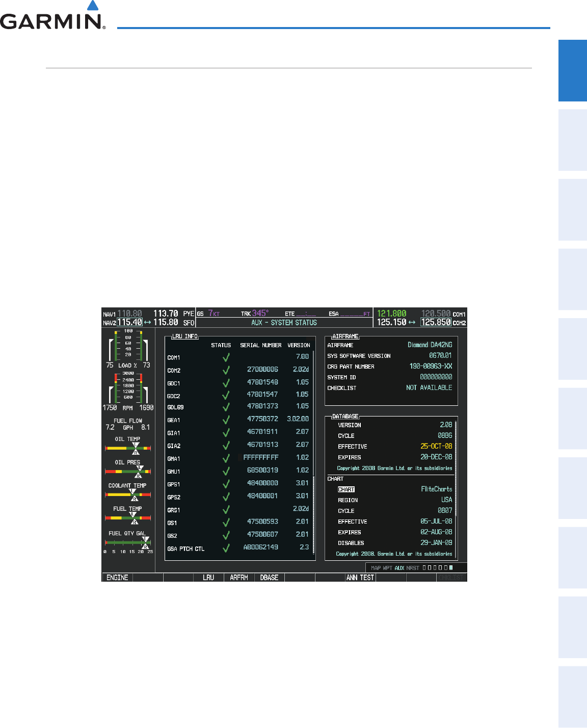The height and width of the screenshot is (728, 587).
Task: Click the serial number AB0062149
Action: [261, 548]
